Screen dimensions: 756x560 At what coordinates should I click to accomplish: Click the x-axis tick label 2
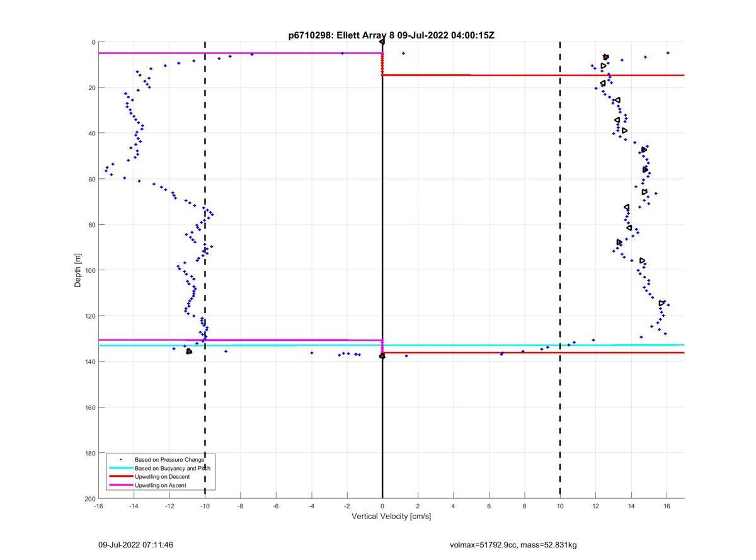(x=418, y=506)
